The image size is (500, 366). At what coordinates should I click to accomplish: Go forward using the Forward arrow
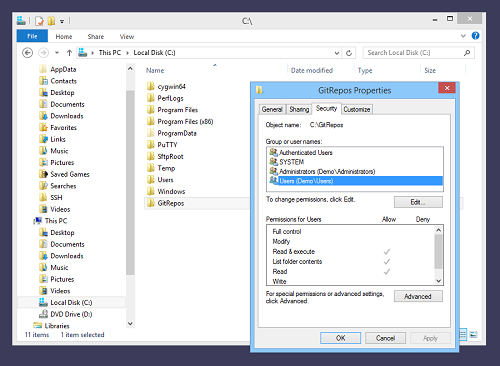click(x=43, y=53)
